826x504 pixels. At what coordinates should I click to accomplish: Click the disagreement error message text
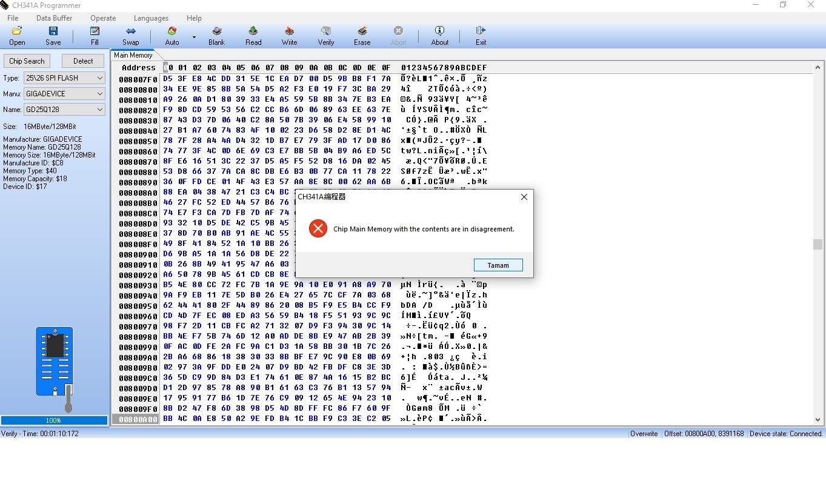coord(424,229)
